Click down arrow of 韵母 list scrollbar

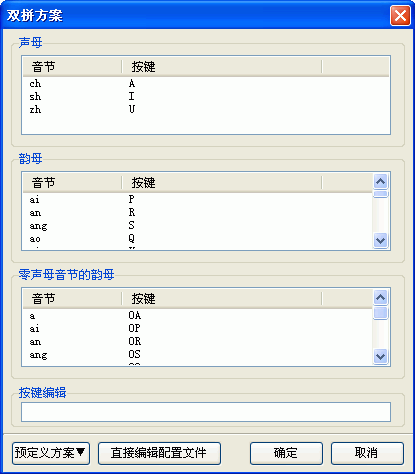[380, 240]
